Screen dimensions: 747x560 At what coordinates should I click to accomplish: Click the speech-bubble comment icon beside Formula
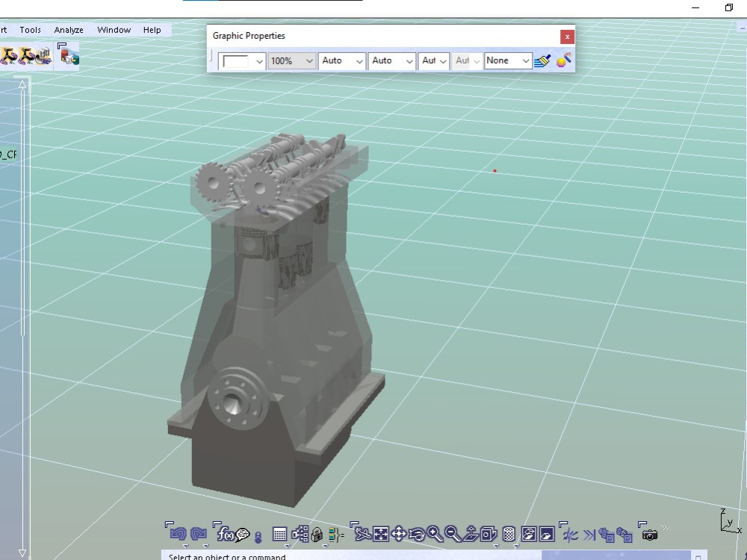click(x=243, y=535)
